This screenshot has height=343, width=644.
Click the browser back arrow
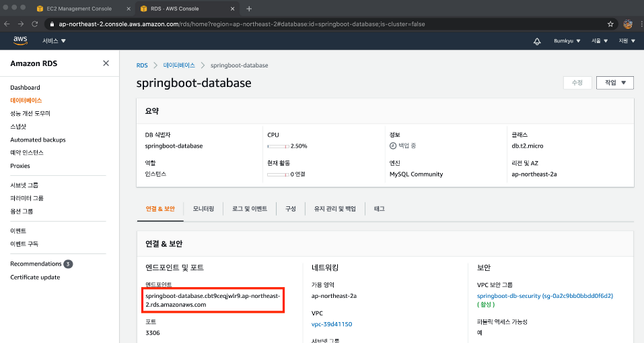coord(7,24)
